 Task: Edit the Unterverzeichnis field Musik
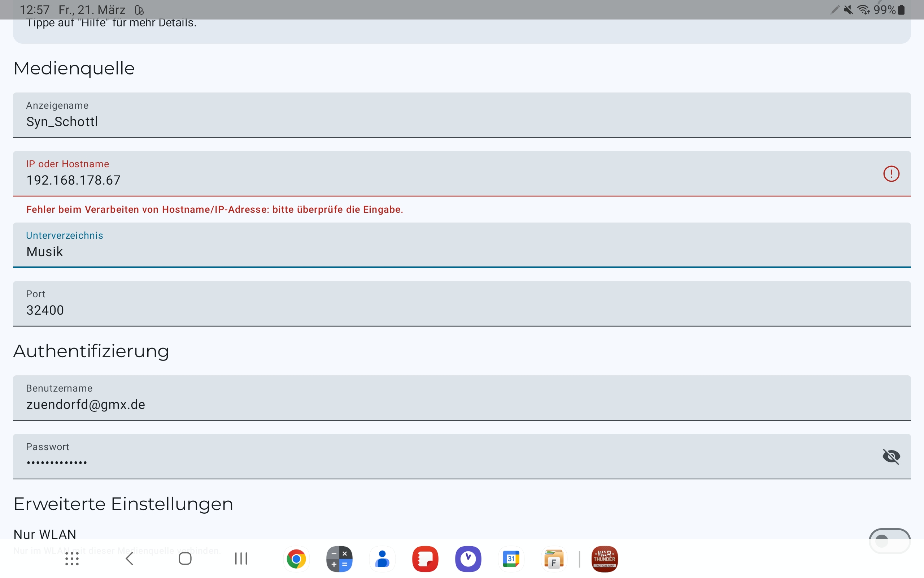(462, 245)
